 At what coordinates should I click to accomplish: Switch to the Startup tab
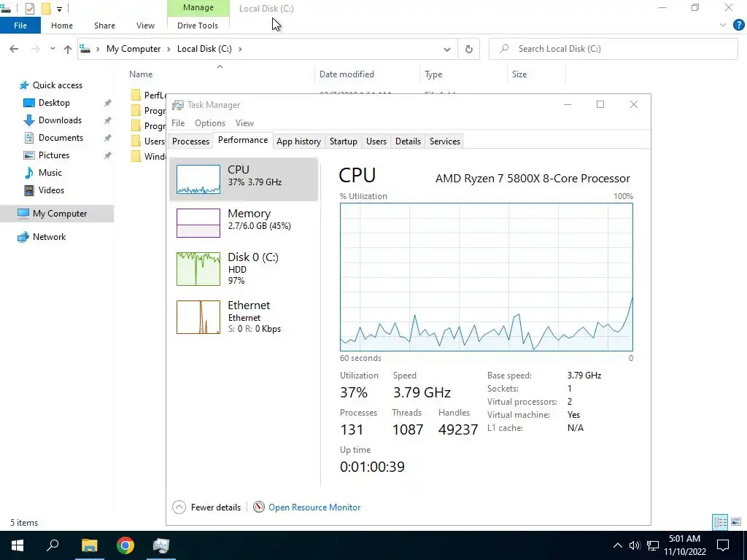point(344,141)
